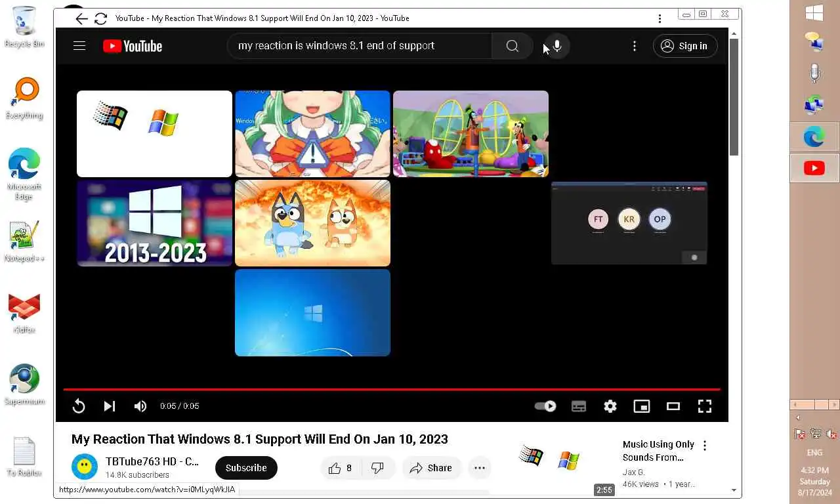Open the text file on desktop
This screenshot has height=504, width=840.
(x=24, y=456)
